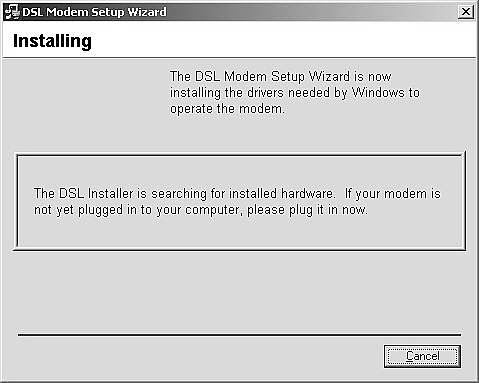Click the empty space inside the status box below the text
Image resolution: width=479 pixels, height=383 pixels.
(240, 233)
